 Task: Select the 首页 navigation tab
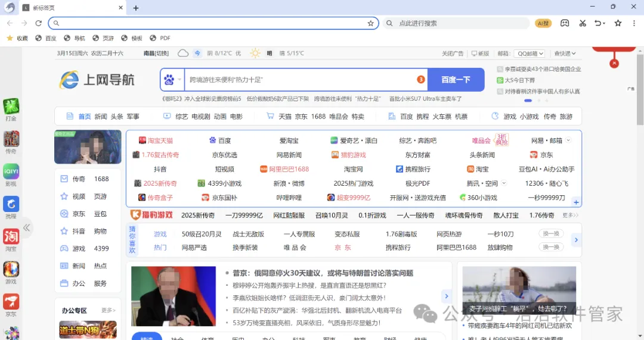(x=85, y=117)
